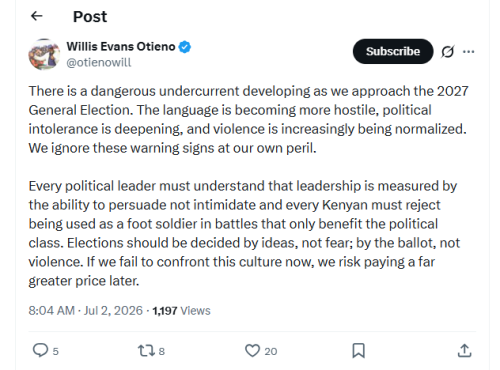Share the post via upload icon
Screen dimensions: 500x370
point(465,351)
